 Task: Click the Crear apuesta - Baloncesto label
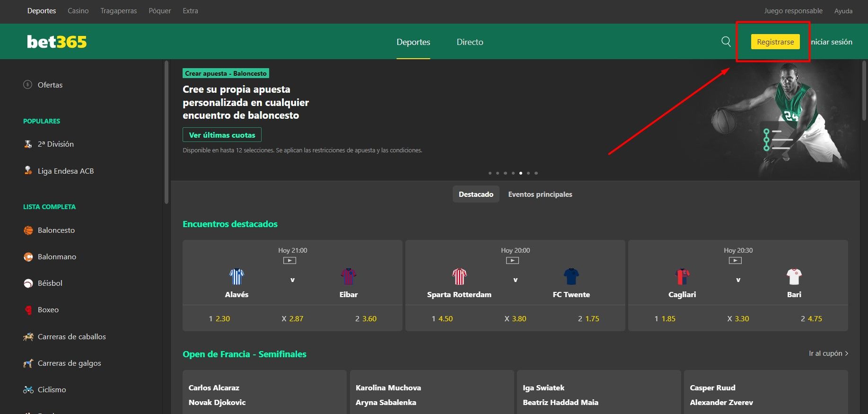(x=226, y=73)
